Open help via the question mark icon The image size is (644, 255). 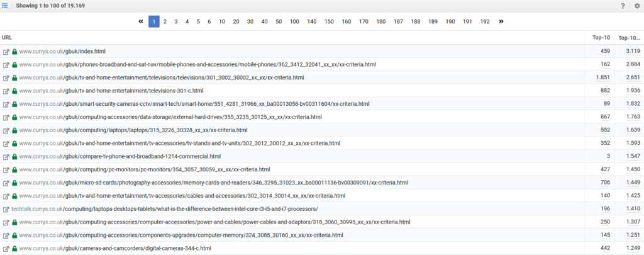tap(623, 6)
